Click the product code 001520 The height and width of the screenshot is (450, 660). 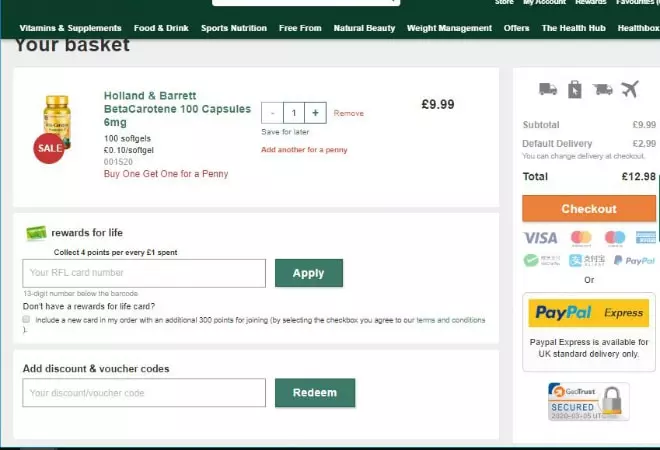pos(118,162)
